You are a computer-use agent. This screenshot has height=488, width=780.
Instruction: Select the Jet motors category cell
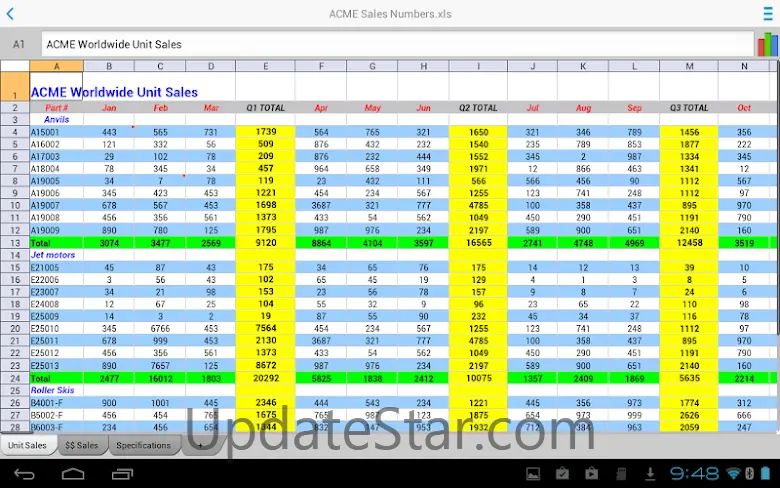pos(56,255)
